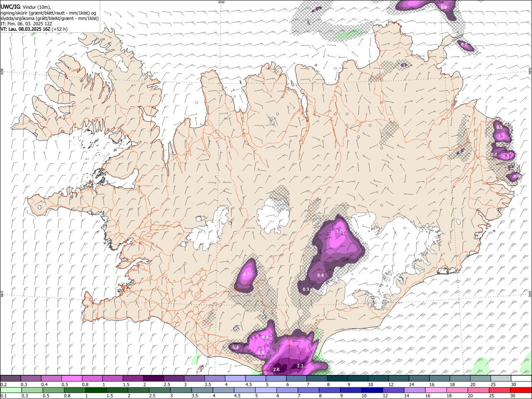Viewport: 532px width, 399px height.
Task: Pick the dark green 1–1.5 rain legend swatch
Action: tap(96, 390)
